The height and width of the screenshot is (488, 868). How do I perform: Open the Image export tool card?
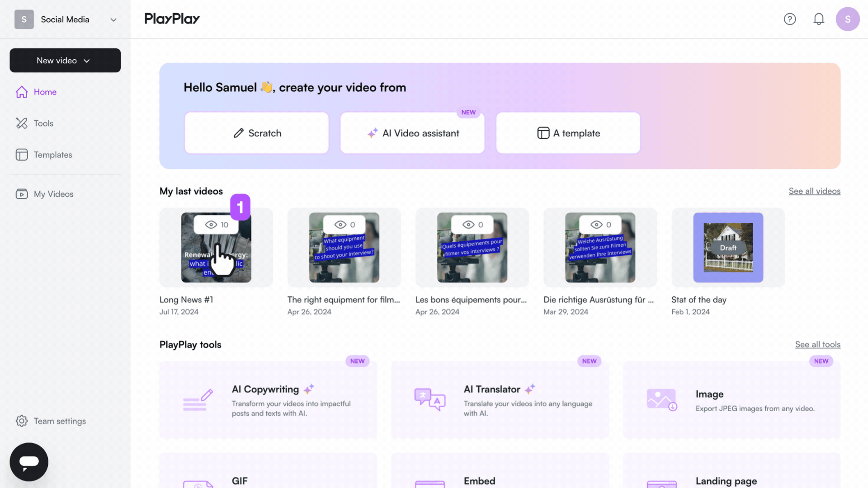[x=732, y=400]
